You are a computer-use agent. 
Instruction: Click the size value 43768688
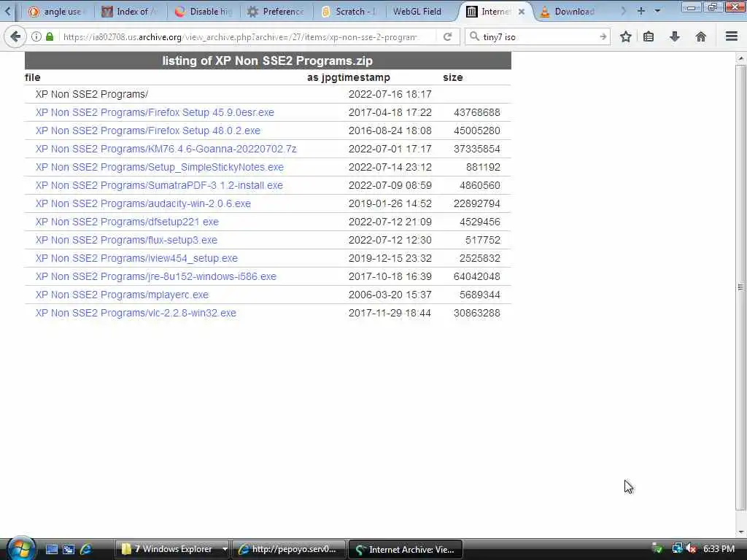pos(477,112)
